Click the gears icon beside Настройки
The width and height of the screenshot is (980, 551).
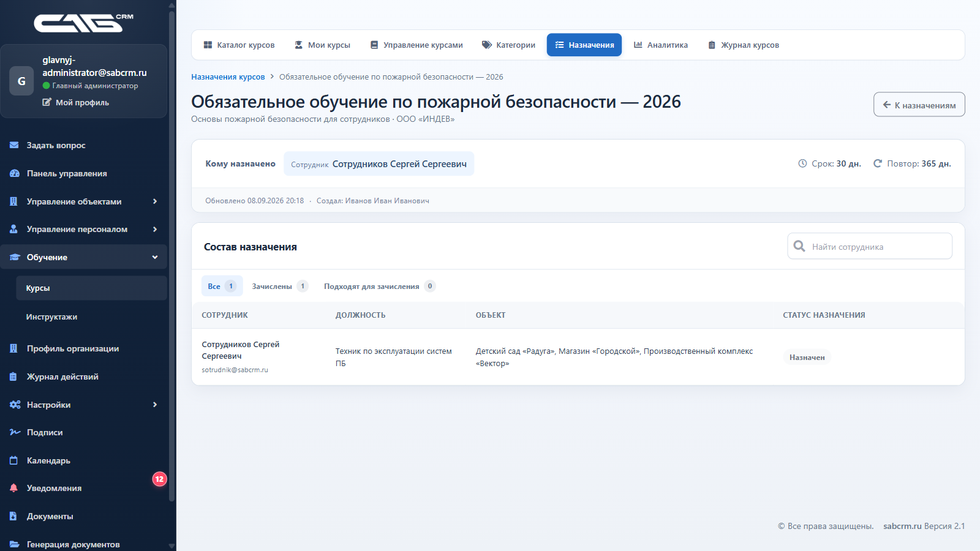pos(15,405)
